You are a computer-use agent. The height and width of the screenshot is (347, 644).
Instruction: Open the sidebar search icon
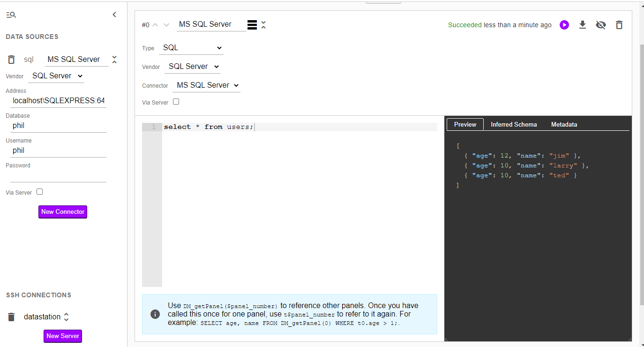pos(11,15)
